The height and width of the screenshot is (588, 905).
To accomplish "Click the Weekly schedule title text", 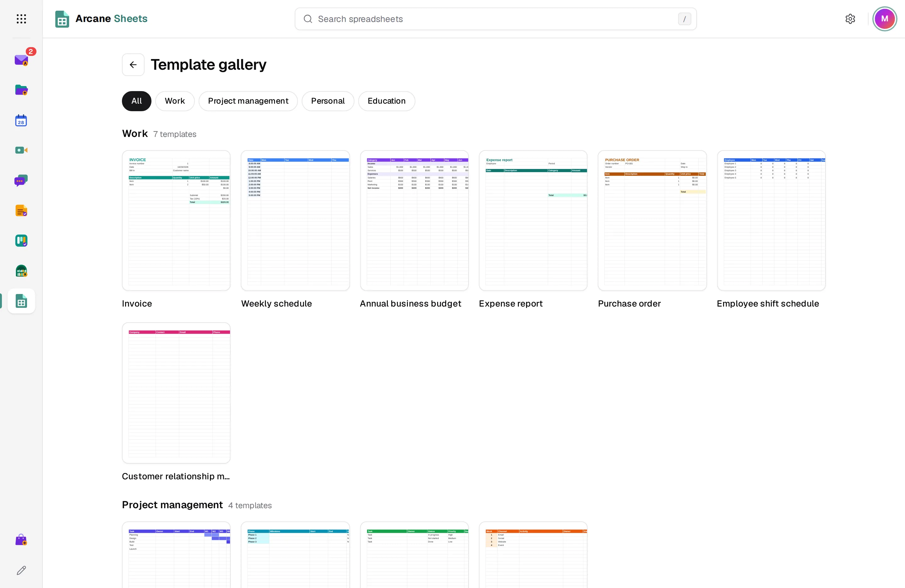I will [277, 303].
